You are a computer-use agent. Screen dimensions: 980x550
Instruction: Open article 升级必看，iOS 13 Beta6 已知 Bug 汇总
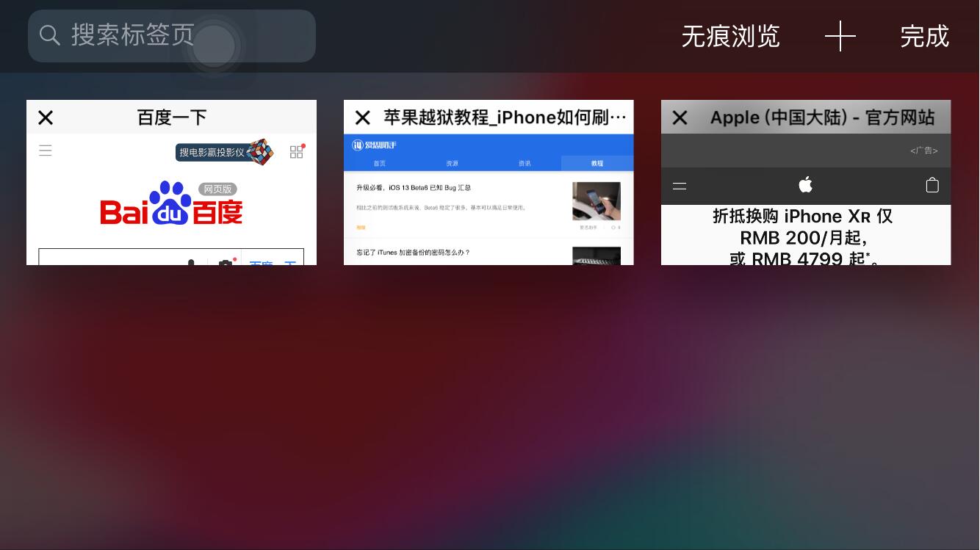[x=414, y=188]
